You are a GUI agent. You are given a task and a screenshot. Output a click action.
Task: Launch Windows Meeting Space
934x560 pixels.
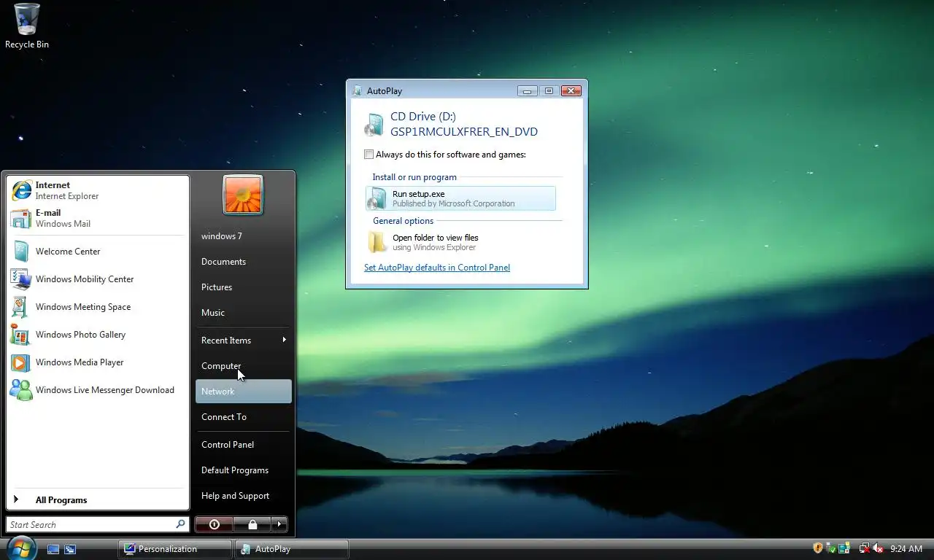[98, 307]
